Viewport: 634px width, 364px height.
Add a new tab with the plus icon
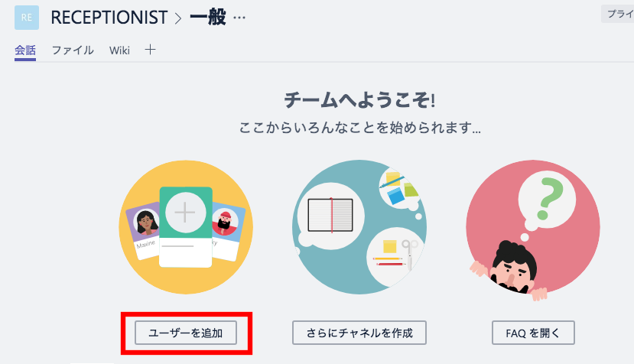(151, 50)
